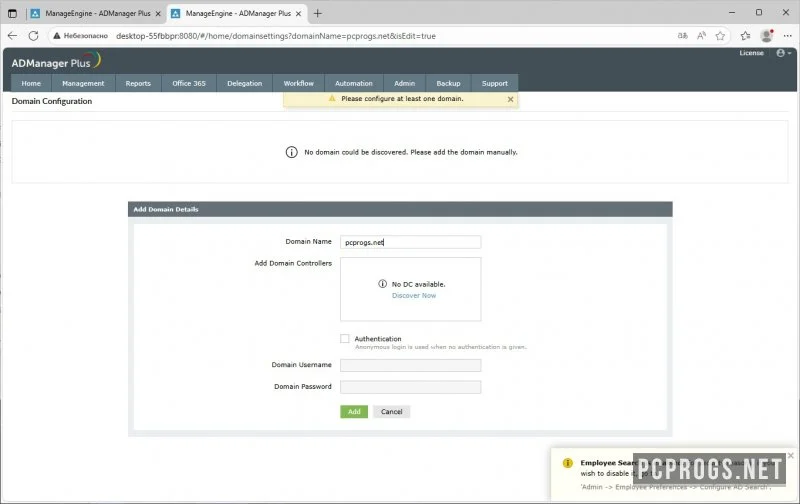Click the not secure warning icon
This screenshot has height=504, width=800.
pos(57,36)
